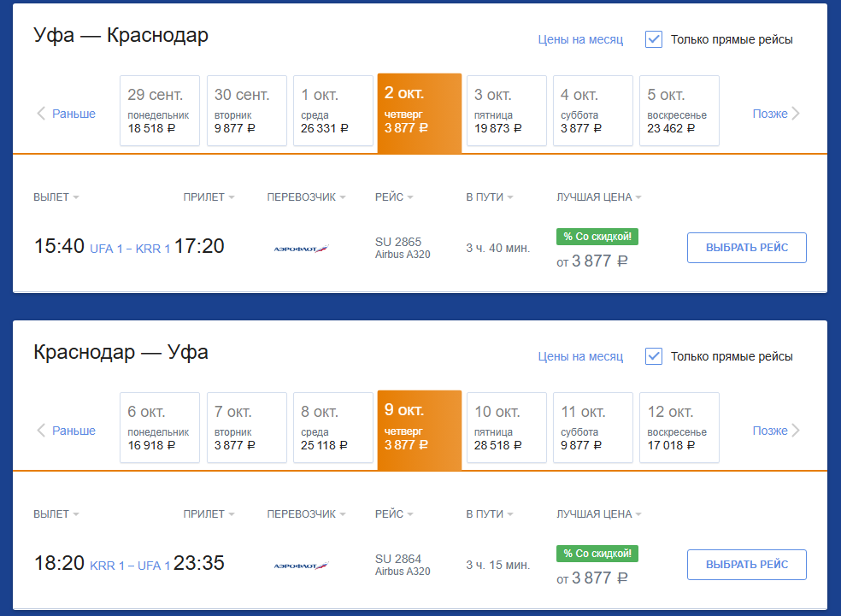The width and height of the screenshot is (841, 616).
Task: Open 'Лучшая цена' sort dropdown in bottom table
Action: tap(598, 514)
